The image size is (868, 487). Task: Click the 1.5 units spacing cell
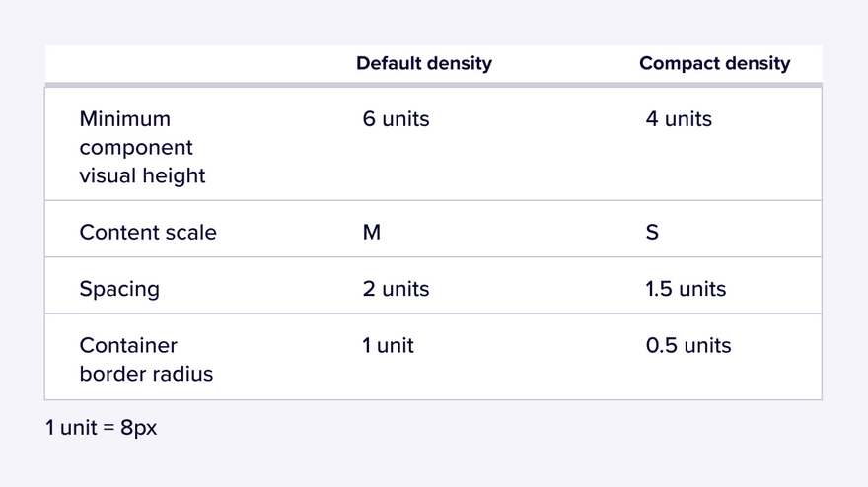click(686, 289)
